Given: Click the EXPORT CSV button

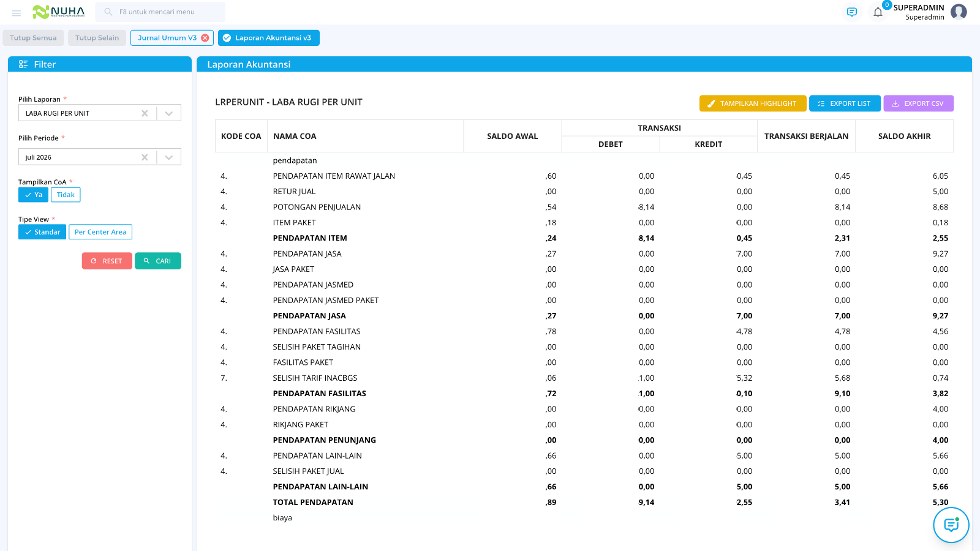Looking at the screenshot, I should point(918,103).
